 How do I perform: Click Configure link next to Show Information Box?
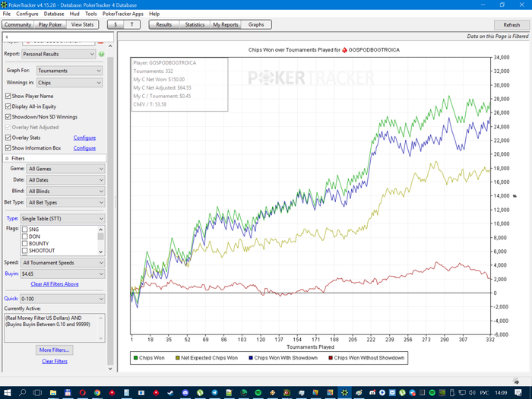point(84,148)
